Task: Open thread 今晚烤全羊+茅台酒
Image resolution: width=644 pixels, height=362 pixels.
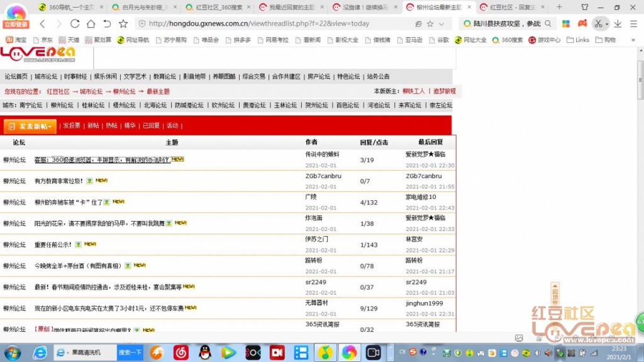Action: (x=78, y=266)
